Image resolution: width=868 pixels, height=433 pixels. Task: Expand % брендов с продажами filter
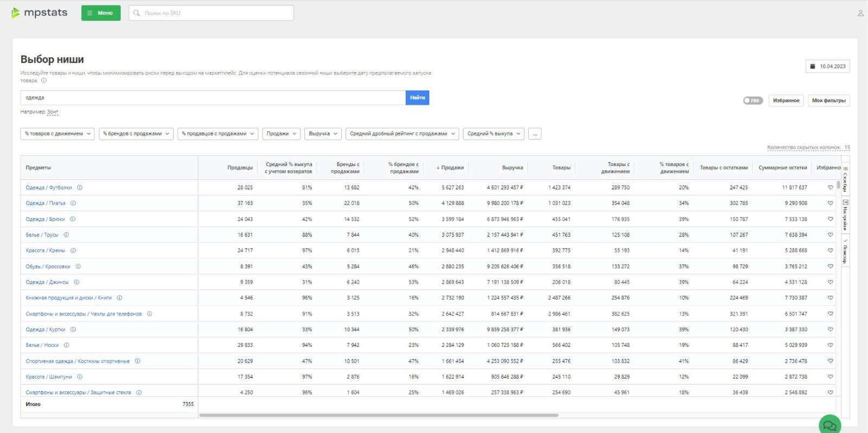pos(136,133)
